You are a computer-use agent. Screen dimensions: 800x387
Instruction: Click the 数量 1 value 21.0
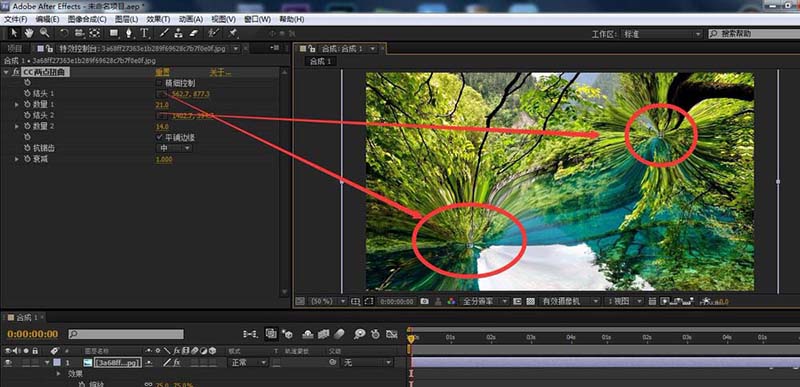pyautogui.click(x=162, y=105)
